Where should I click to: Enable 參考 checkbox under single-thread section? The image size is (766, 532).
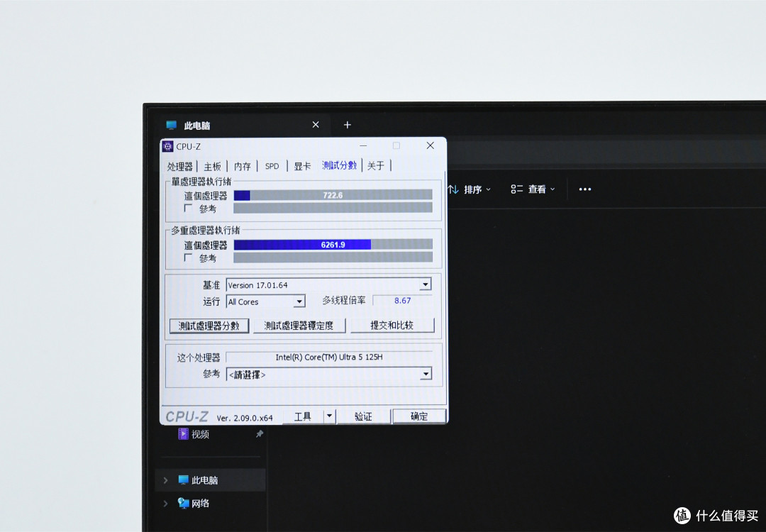tap(188, 208)
